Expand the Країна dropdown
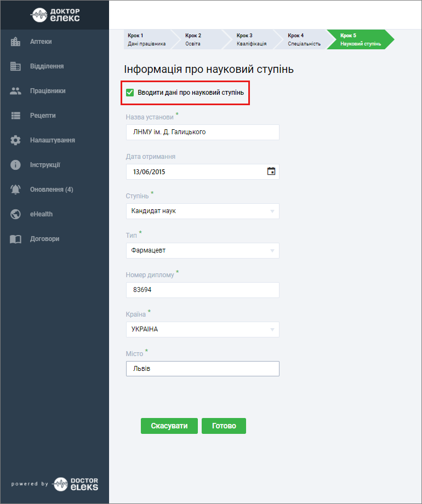Screen dimensions: 422x504 [203, 329]
